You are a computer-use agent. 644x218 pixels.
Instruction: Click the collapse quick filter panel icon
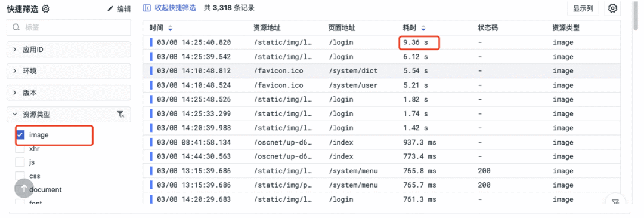[x=147, y=8]
